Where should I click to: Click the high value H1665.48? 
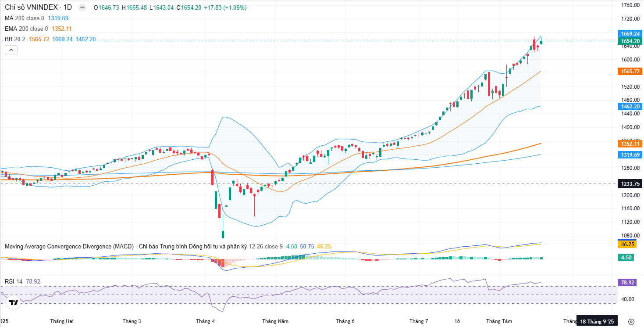[x=134, y=7]
